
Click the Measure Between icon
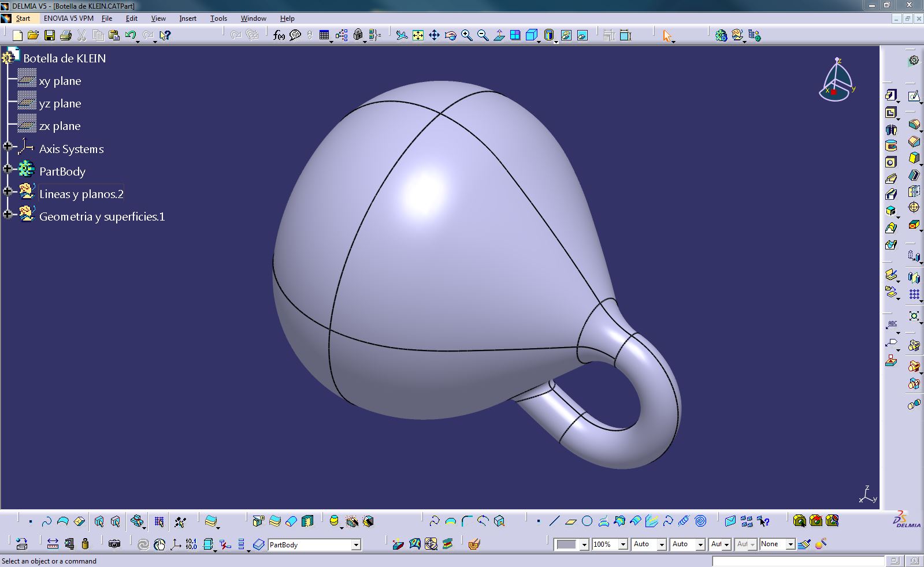pos(53,544)
